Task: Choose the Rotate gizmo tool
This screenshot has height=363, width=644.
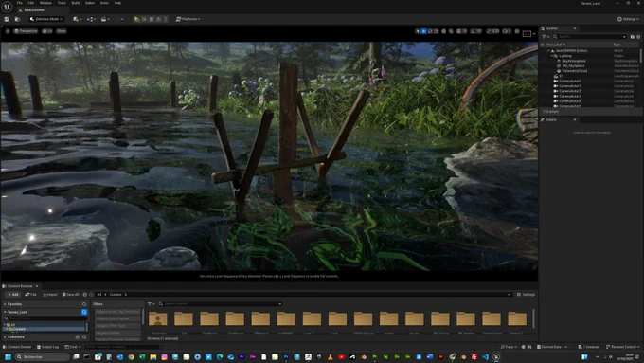Action: pos(430,31)
